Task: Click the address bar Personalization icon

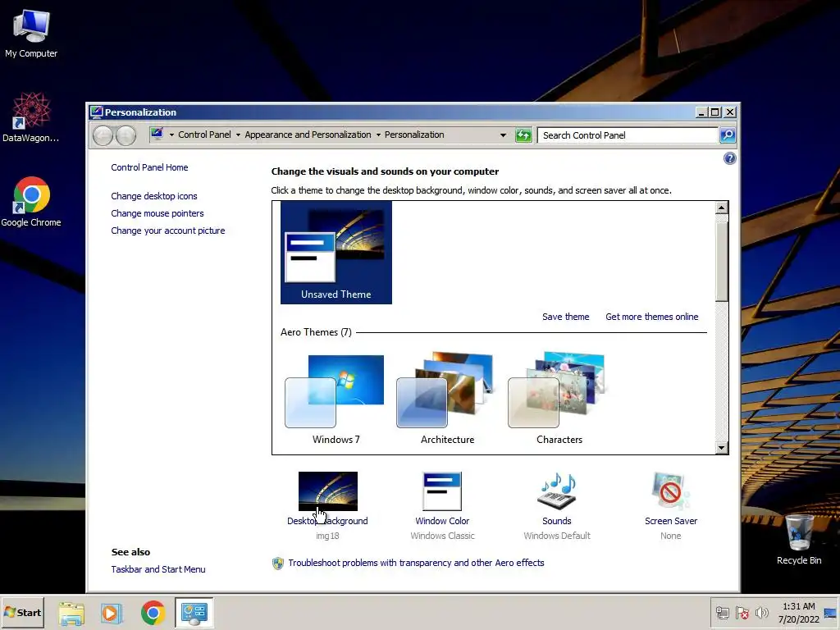Action: coord(157,134)
